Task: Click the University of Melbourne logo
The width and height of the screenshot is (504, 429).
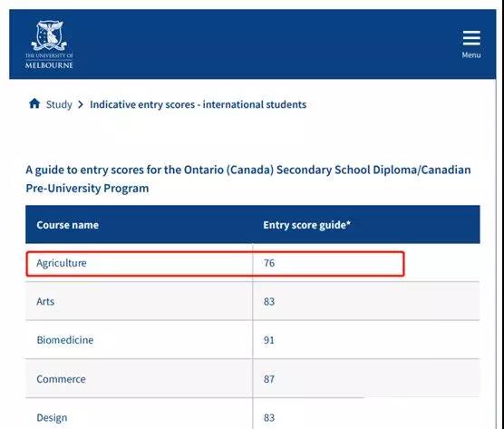Action: (49, 44)
